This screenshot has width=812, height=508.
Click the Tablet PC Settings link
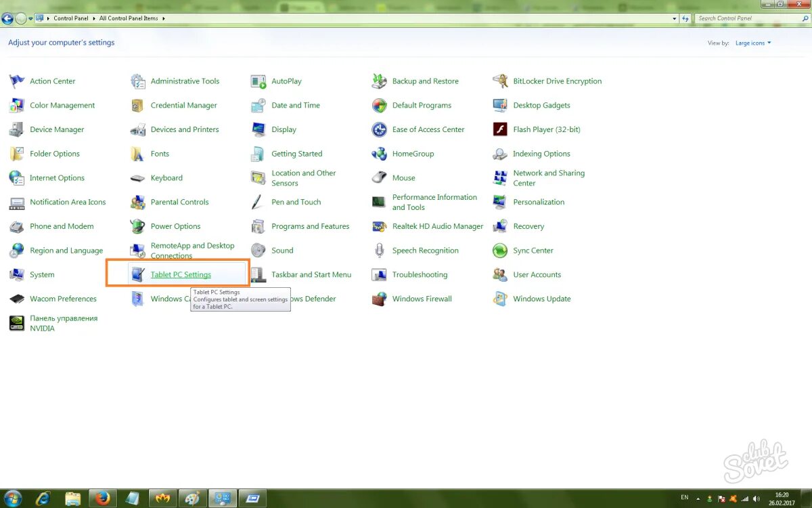[181, 274]
